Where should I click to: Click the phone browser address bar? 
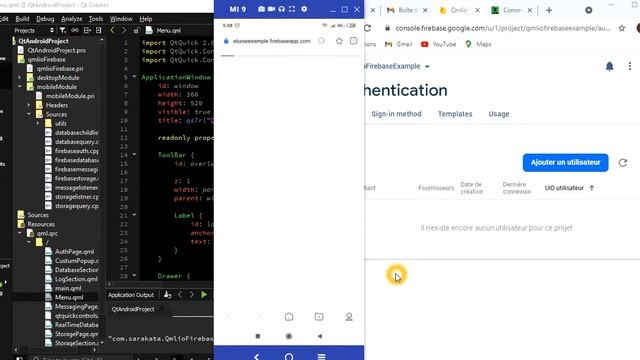pos(271,41)
